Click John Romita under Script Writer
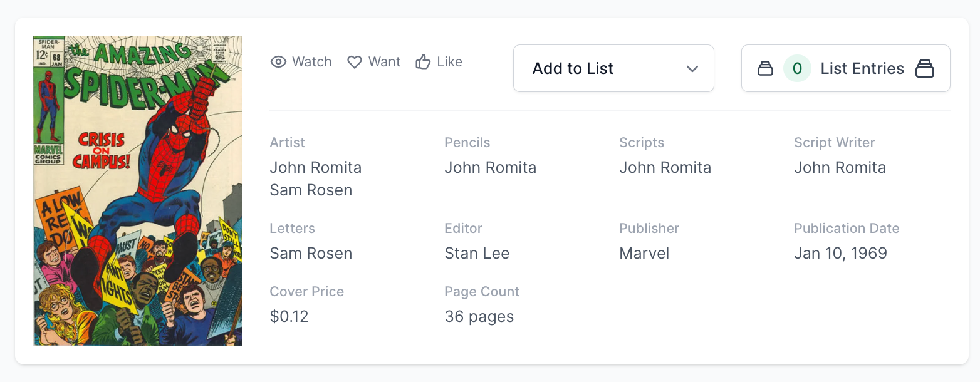980x382 pixels. pos(840,168)
